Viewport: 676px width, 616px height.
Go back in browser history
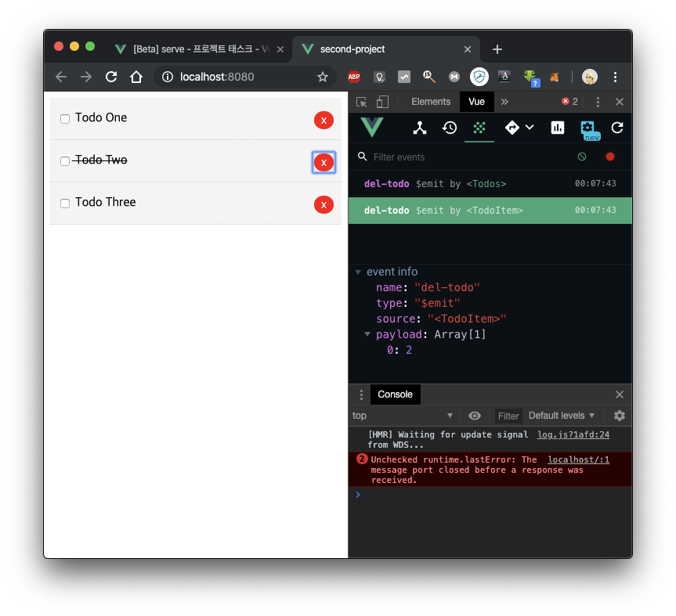pyautogui.click(x=61, y=77)
